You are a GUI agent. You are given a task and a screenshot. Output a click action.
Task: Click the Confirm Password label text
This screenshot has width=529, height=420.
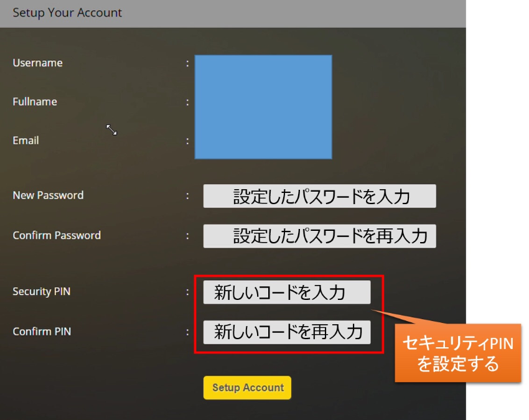[57, 235]
